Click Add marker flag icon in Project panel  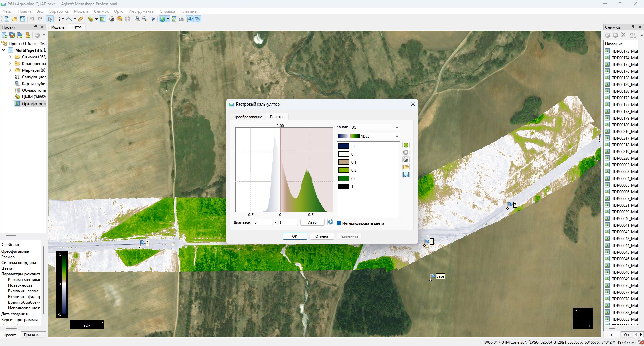[20, 35]
